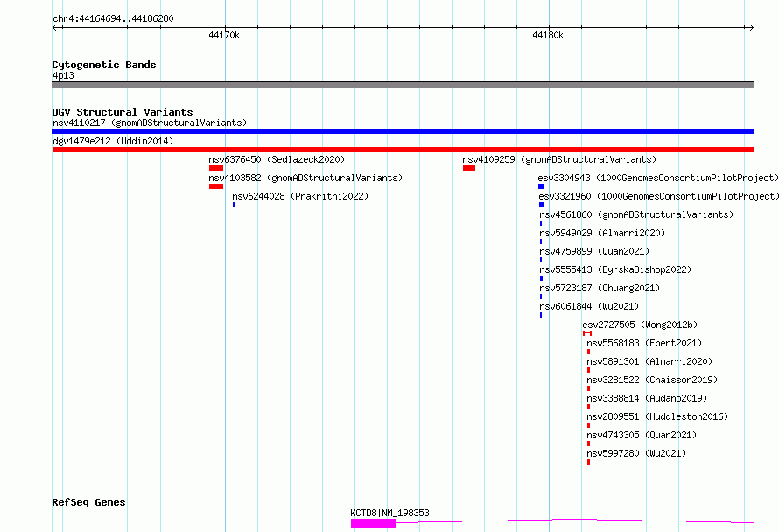Click blue marker under esv3321960
This screenshot has width=779, height=532.
[x=542, y=205]
